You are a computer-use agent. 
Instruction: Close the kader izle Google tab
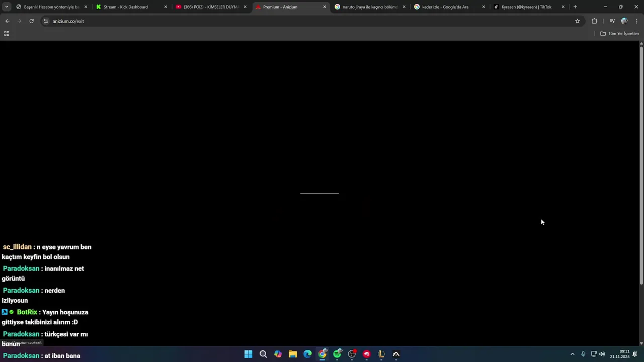point(484,7)
